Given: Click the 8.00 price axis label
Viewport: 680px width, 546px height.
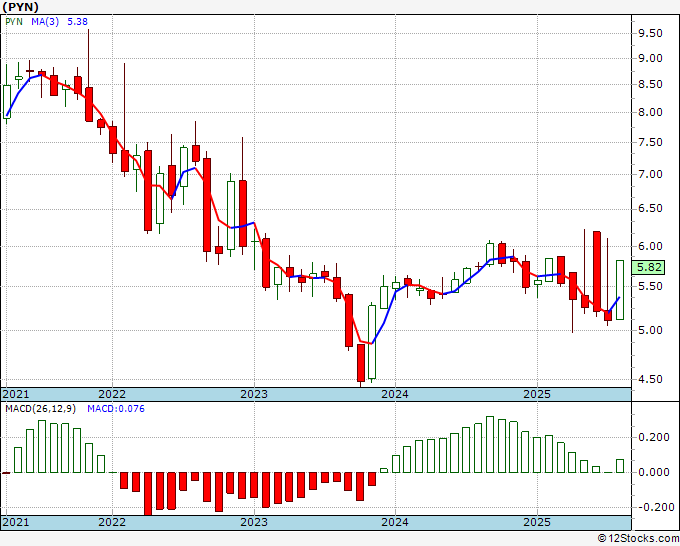Looking at the screenshot, I should (x=650, y=112).
